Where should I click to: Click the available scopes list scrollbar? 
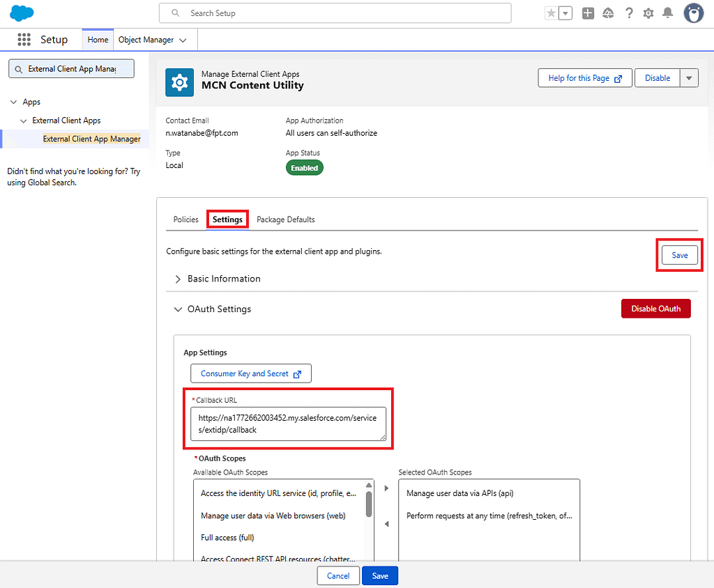tap(369, 504)
